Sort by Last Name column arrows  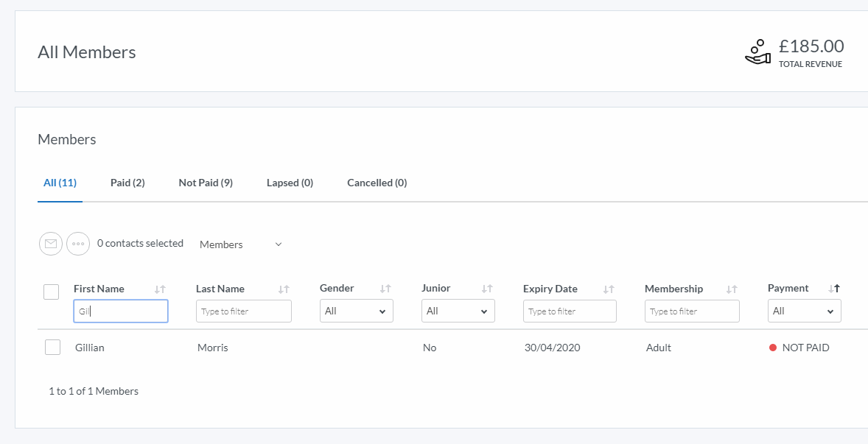(284, 289)
